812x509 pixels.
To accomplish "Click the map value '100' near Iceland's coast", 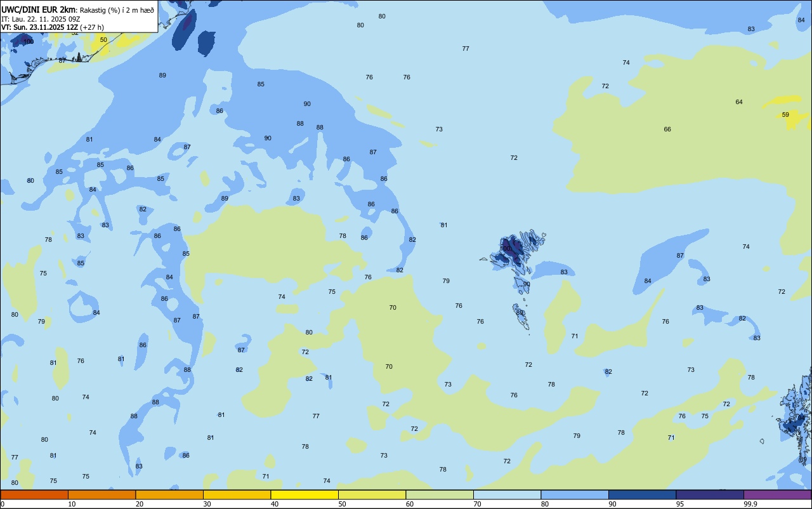I will click(29, 41).
